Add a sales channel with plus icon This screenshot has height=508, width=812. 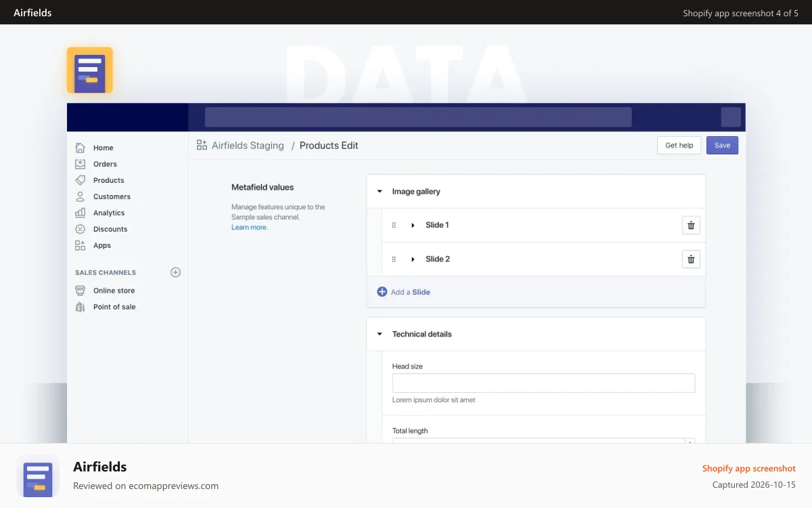[175, 272]
